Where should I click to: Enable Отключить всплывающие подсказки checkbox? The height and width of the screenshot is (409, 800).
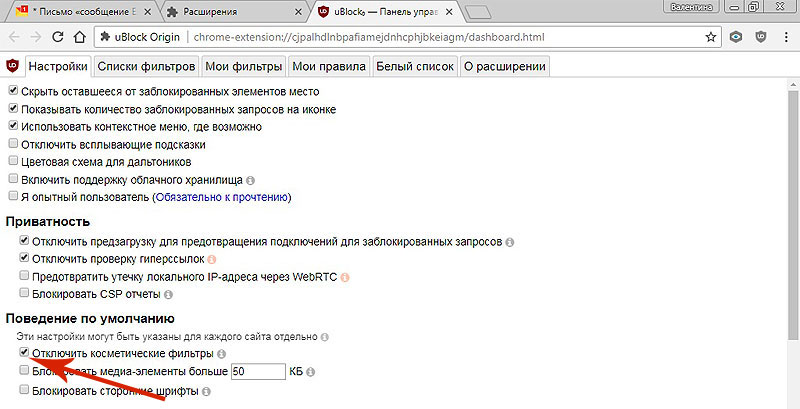(13, 144)
